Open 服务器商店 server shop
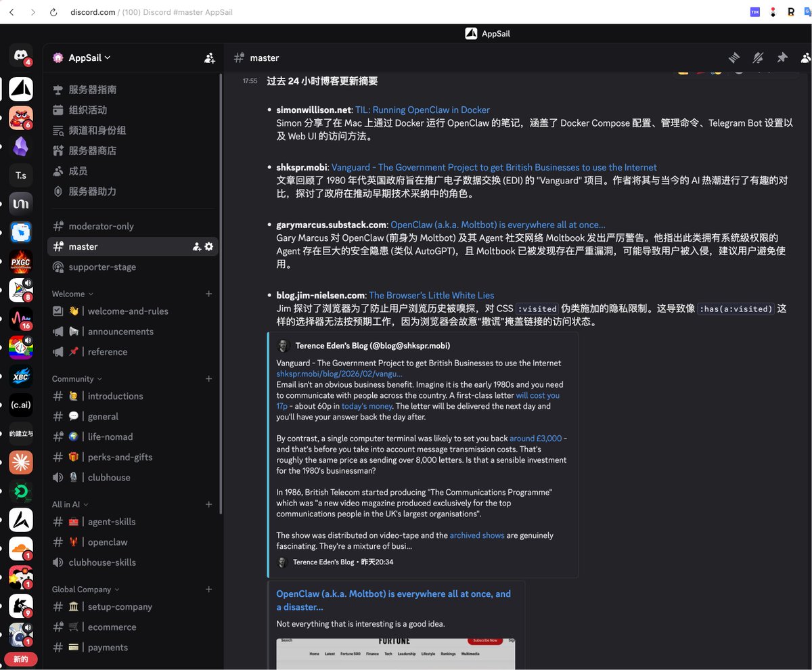 coord(133,150)
